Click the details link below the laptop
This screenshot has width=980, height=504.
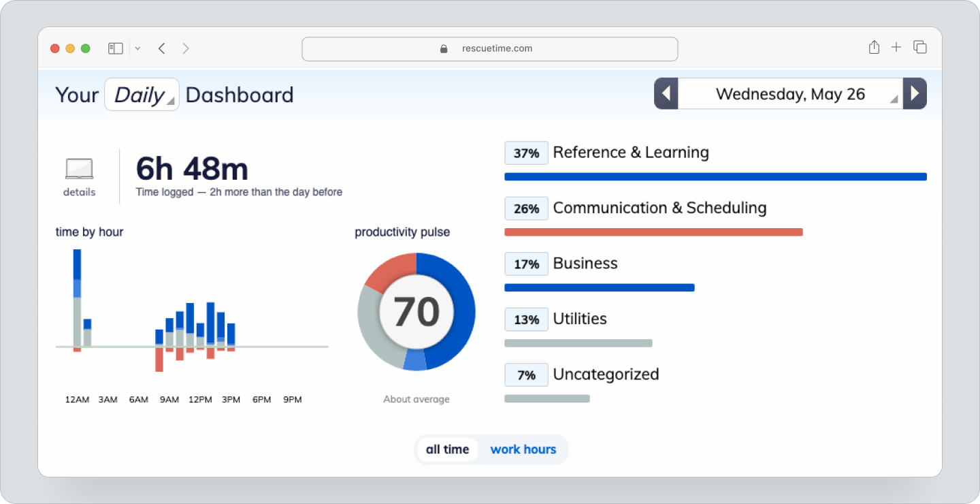click(x=79, y=193)
